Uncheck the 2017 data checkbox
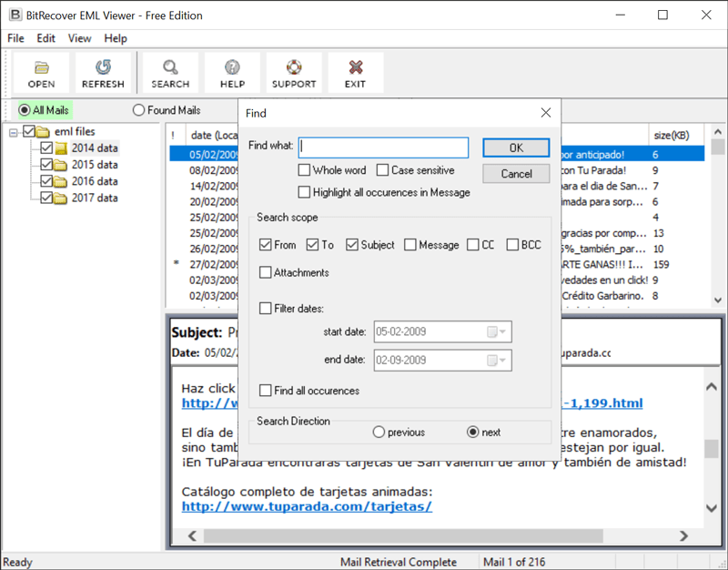This screenshot has height=570, width=728. click(x=46, y=198)
